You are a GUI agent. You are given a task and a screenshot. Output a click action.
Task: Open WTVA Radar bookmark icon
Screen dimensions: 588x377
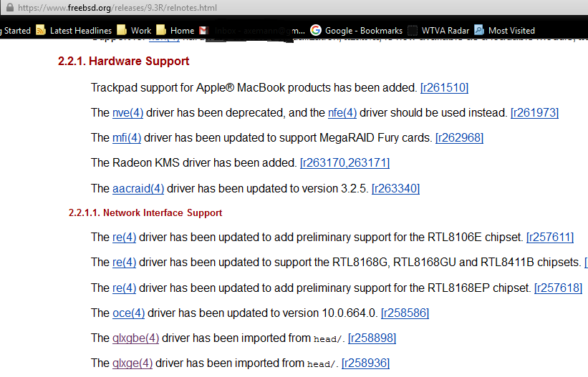pos(413,30)
